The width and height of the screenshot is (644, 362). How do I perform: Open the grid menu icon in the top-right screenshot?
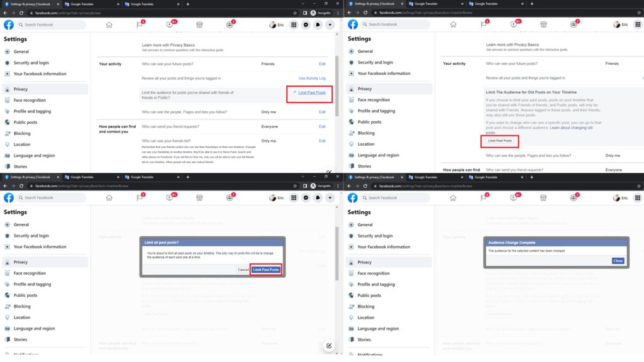pyautogui.click(x=638, y=25)
